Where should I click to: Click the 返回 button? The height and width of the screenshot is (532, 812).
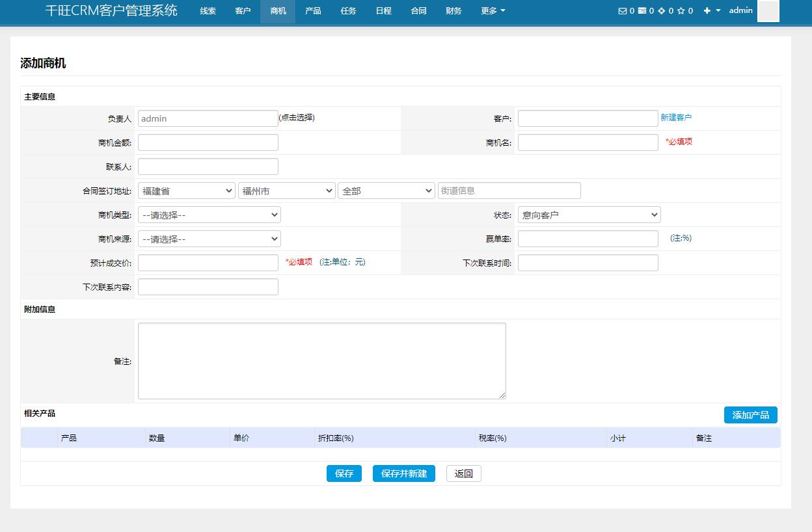tap(464, 473)
